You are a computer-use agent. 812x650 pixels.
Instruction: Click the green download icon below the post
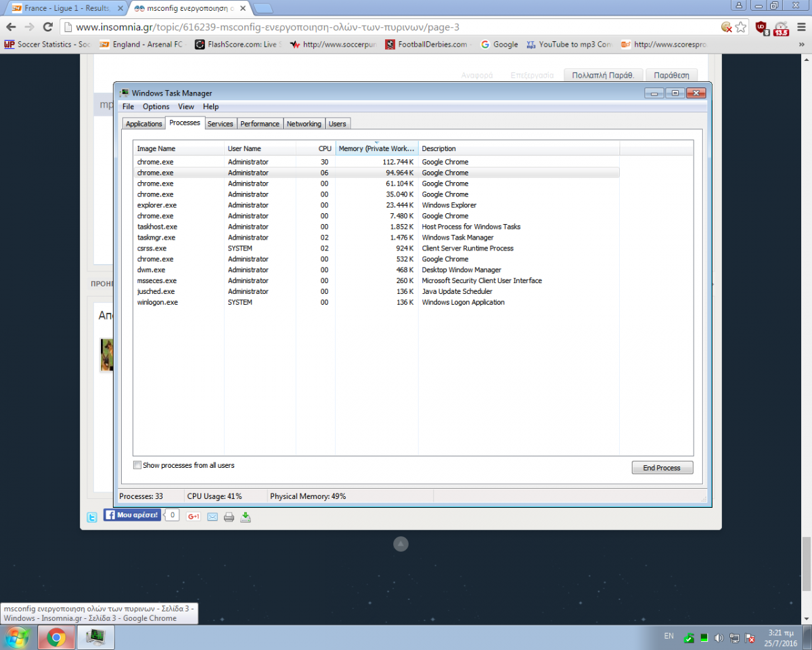click(246, 517)
